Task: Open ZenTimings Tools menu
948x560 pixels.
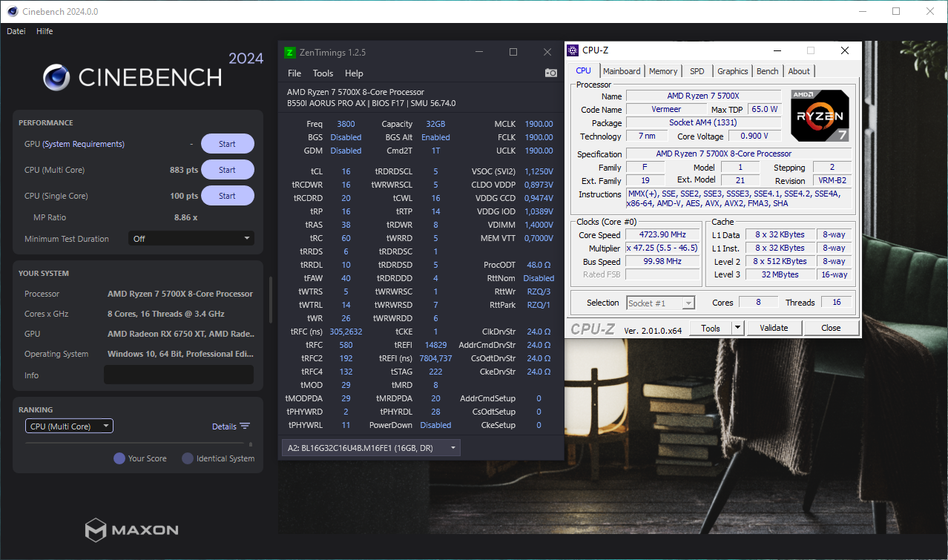Action: point(323,73)
